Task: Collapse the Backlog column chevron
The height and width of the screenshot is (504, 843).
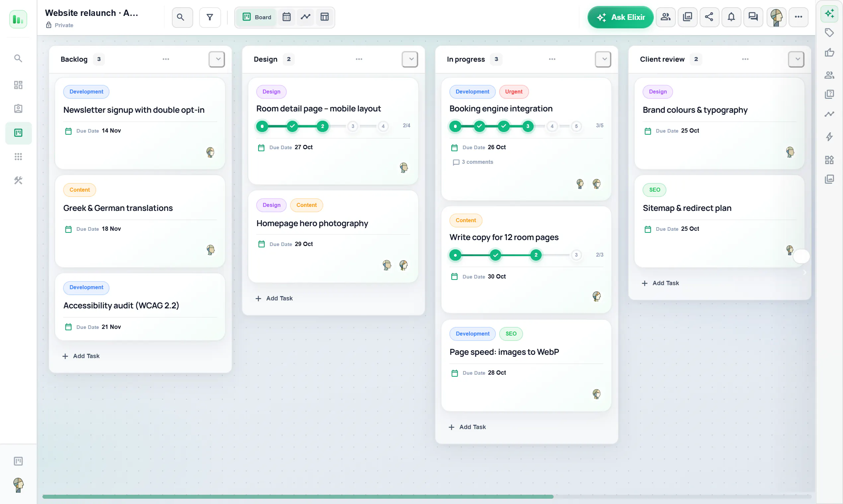Action: point(217,59)
